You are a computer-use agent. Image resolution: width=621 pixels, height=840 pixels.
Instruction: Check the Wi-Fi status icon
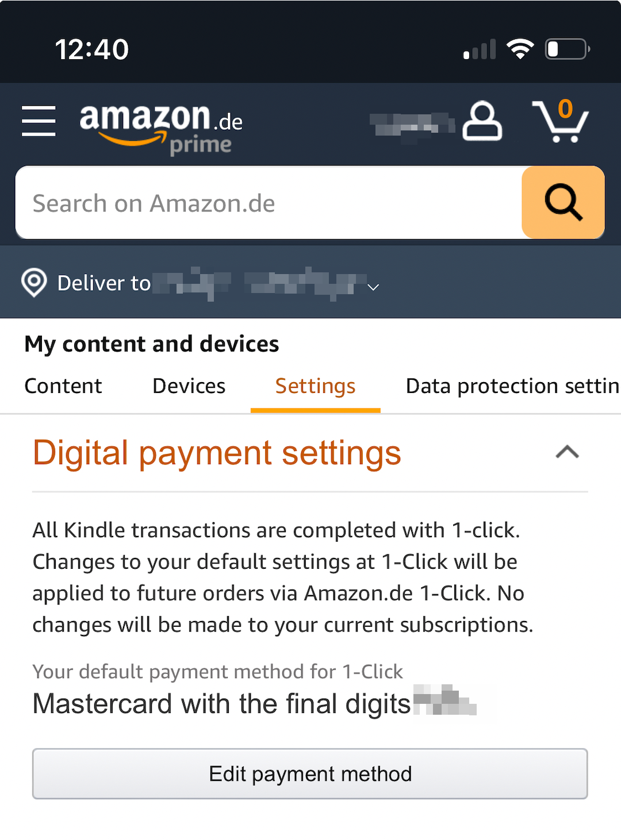pos(520,49)
